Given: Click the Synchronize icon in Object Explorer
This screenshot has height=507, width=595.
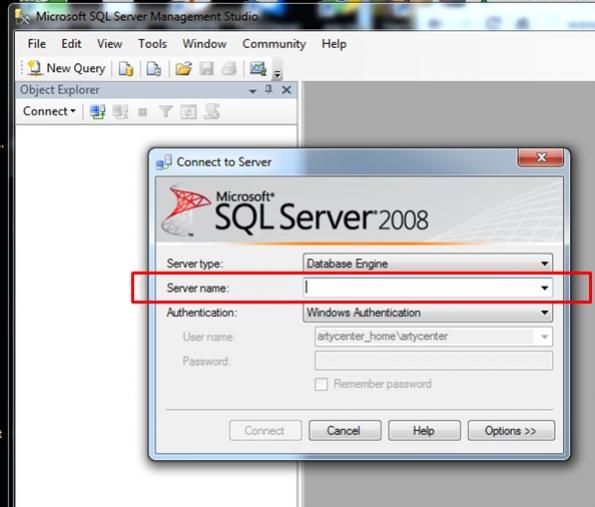Looking at the screenshot, I should 212,112.
